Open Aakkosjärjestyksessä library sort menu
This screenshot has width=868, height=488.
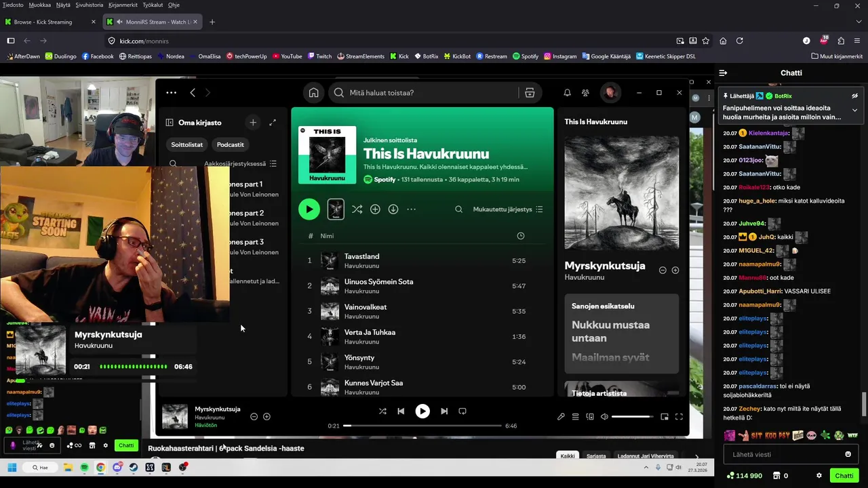pyautogui.click(x=240, y=163)
